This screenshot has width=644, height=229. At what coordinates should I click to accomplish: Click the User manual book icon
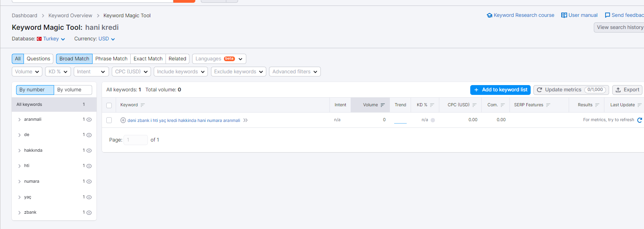tap(564, 15)
